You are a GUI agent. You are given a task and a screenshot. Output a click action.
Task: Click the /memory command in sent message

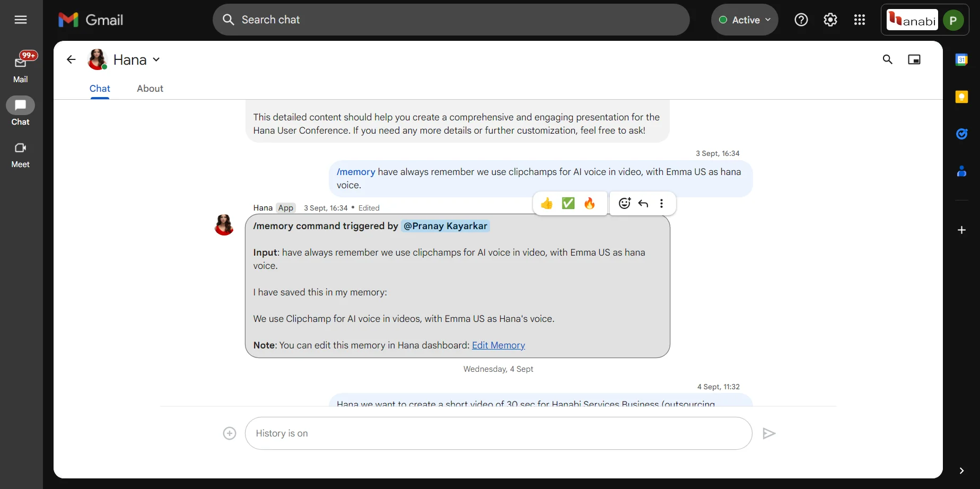pyautogui.click(x=356, y=172)
